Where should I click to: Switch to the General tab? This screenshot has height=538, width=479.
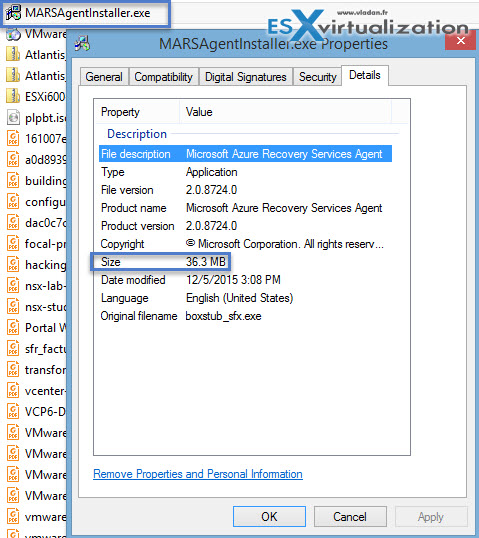pos(104,77)
